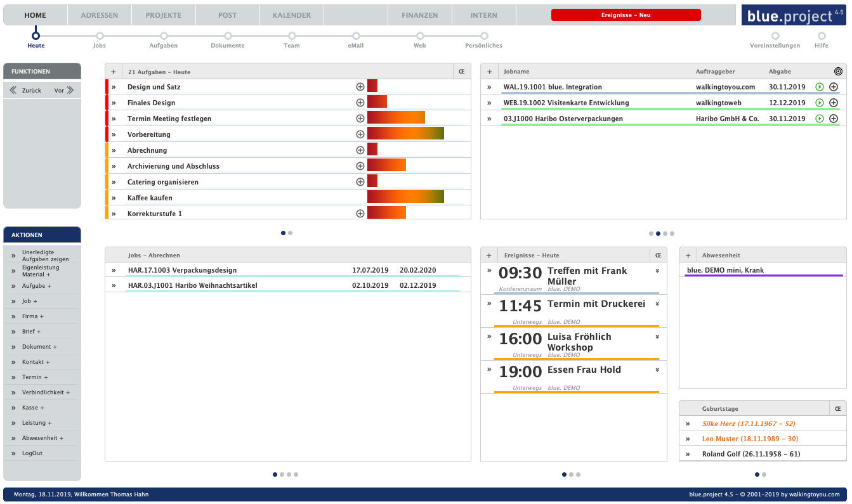Select the Jobs step in navigation line
Image resolution: width=852 pixels, height=504 pixels.
(99, 36)
